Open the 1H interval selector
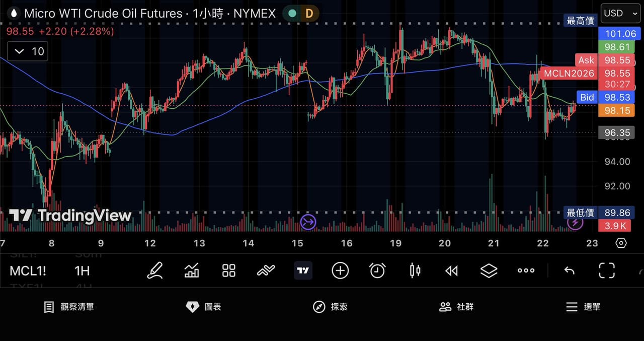Image resolution: width=644 pixels, height=341 pixels. click(x=82, y=271)
